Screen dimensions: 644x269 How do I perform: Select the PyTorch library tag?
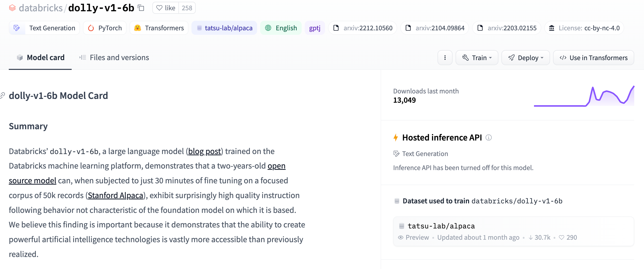pos(105,28)
